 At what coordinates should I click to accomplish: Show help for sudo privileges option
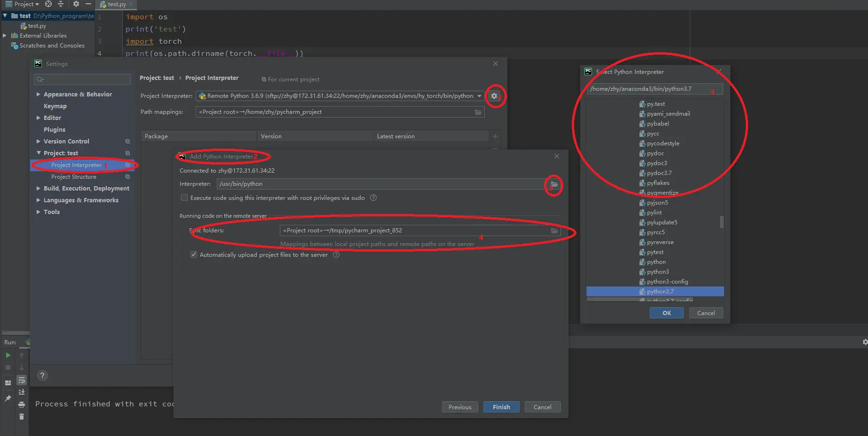click(373, 198)
